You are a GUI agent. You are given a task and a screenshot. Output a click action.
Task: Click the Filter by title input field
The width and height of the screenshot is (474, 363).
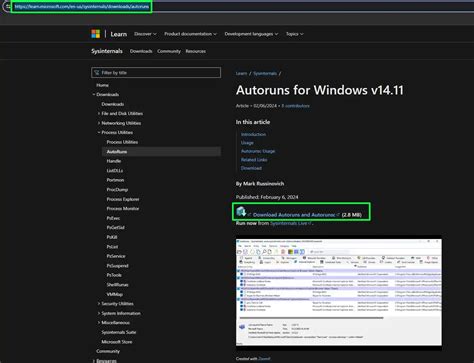(x=156, y=73)
